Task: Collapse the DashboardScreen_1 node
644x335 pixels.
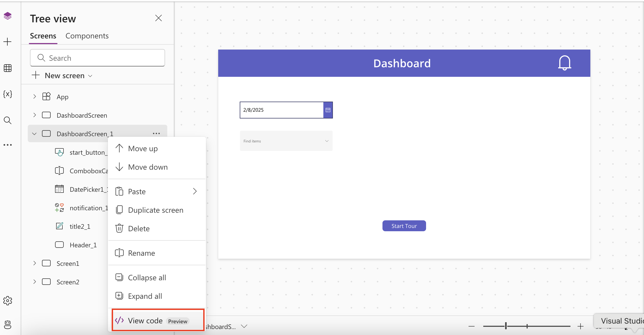Action: [x=34, y=134]
